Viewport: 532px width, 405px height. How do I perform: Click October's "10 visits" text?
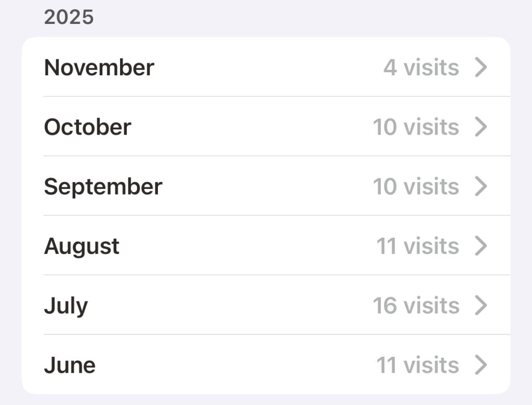pyautogui.click(x=416, y=127)
